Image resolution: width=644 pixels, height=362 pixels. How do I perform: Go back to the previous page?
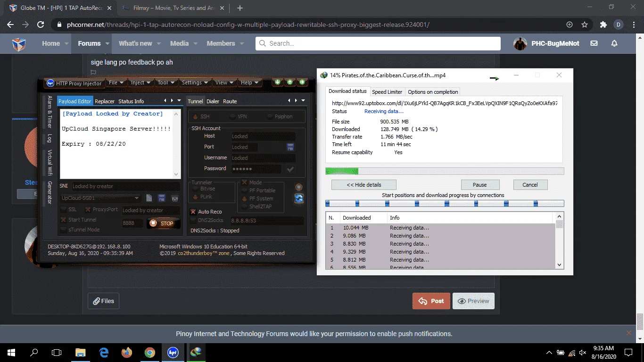click(x=10, y=25)
